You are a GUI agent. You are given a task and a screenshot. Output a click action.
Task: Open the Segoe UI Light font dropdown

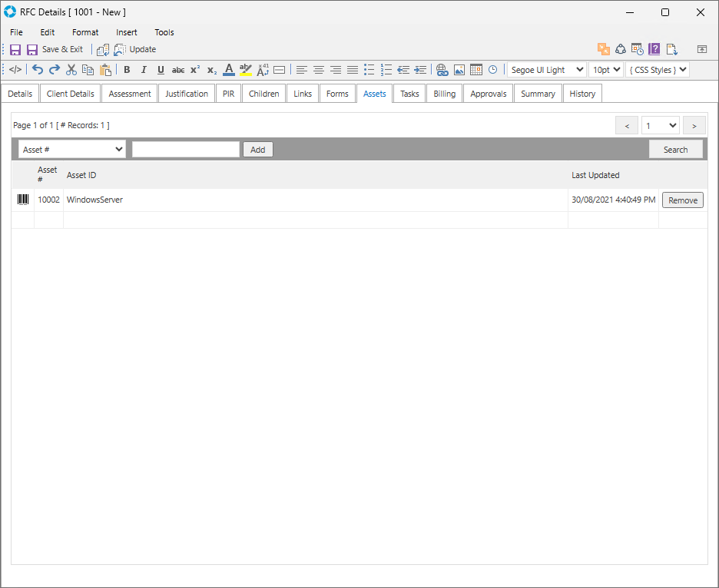[546, 70]
